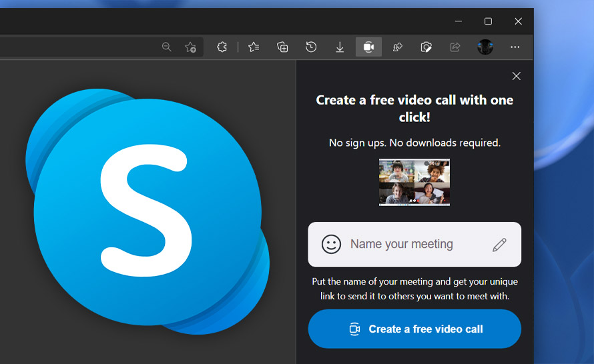Open the user profile avatar
Image resolution: width=594 pixels, height=364 pixels.
pyautogui.click(x=485, y=47)
